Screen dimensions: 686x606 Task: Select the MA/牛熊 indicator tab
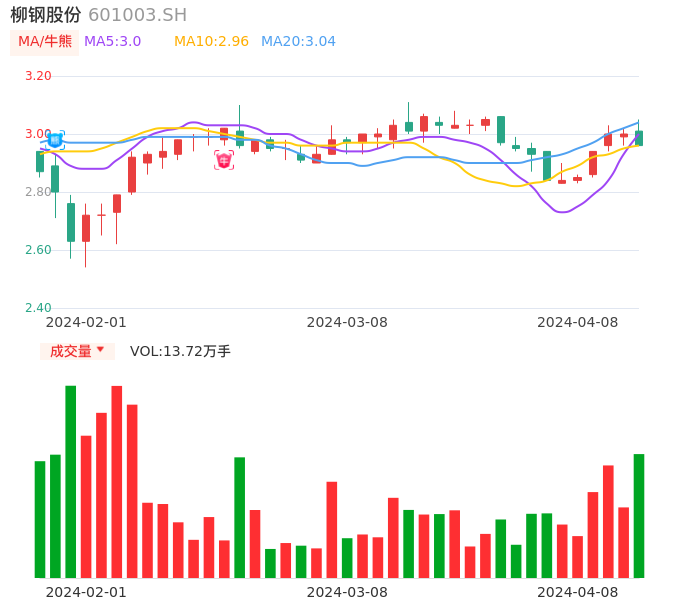pyautogui.click(x=45, y=42)
